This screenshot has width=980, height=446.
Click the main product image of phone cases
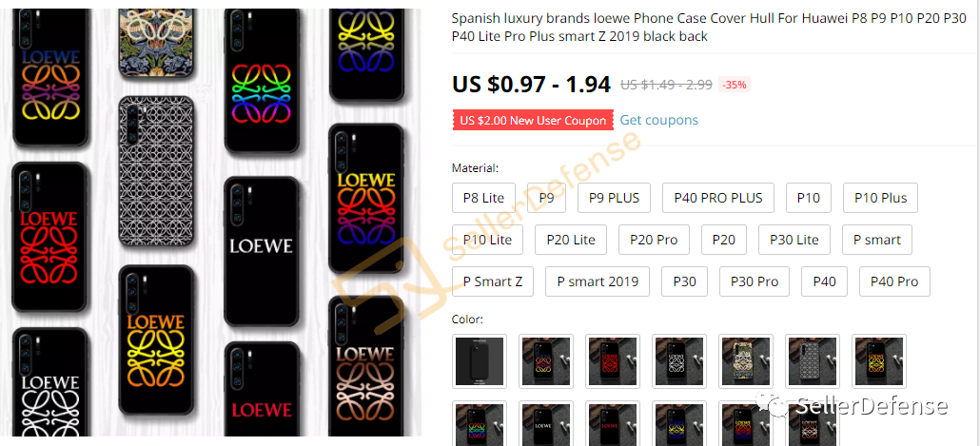click(x=210, y=223)
